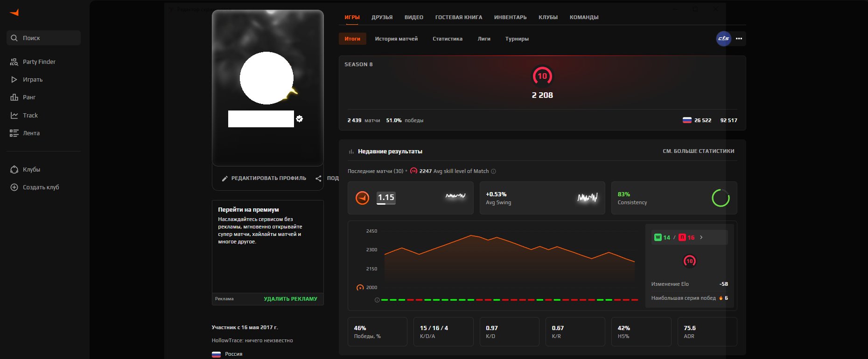
Task: Open the ВИДЕО tab
Action: (x=413, y=17)
